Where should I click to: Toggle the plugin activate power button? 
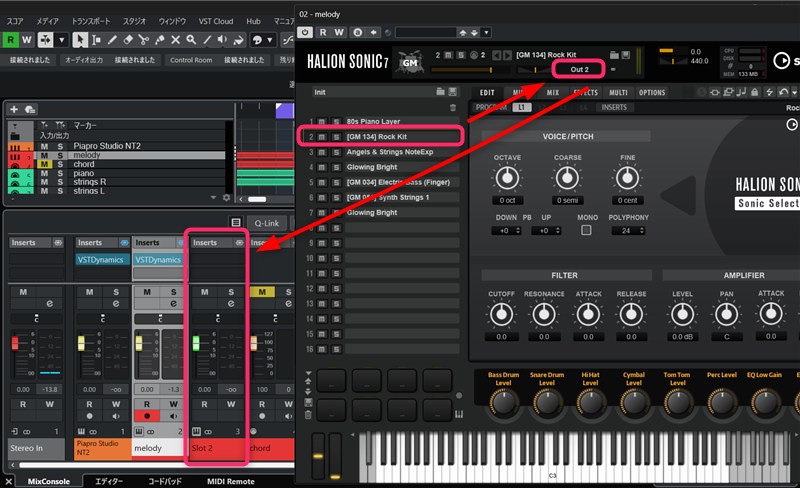[x=305, y=32]
